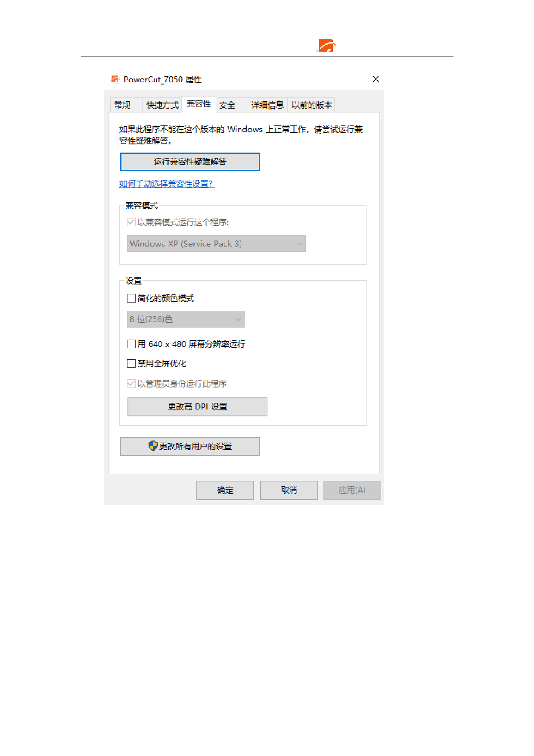Viewport: 534px width, 756px height.
Task: Toggle 简化的颜色模式 checkbox
Action: pos(131,298)
